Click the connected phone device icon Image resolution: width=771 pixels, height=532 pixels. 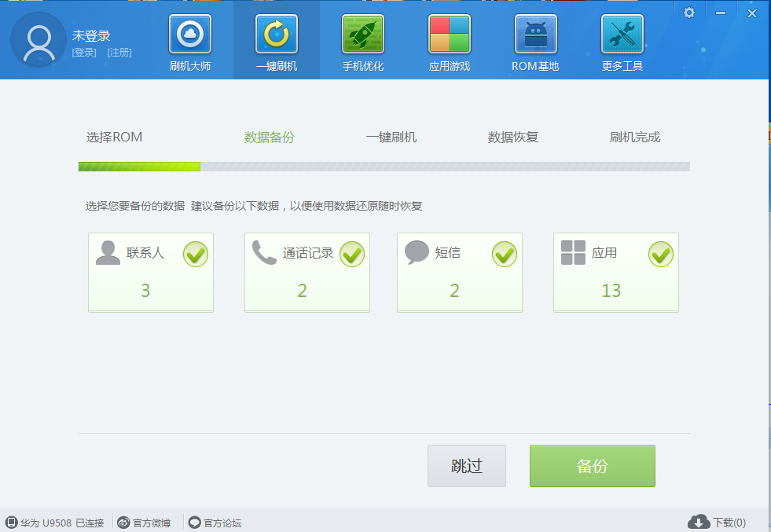click(11, 522)
